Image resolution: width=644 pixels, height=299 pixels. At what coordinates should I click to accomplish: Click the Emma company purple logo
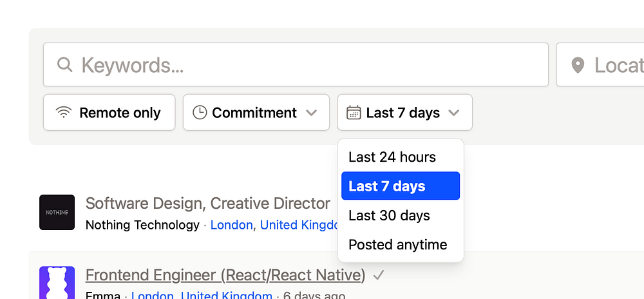click(57, 284)
